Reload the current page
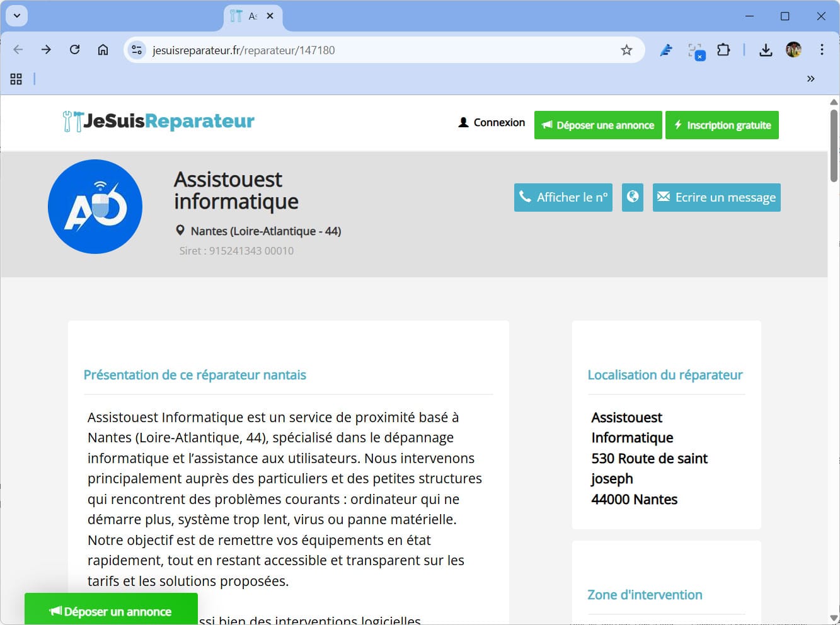 tap(74, 50)
